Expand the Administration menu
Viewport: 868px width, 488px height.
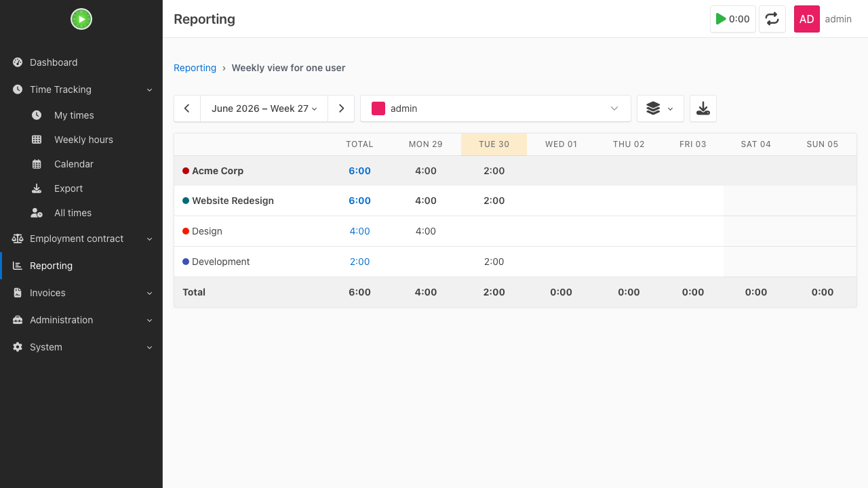(x=81, y=320)
